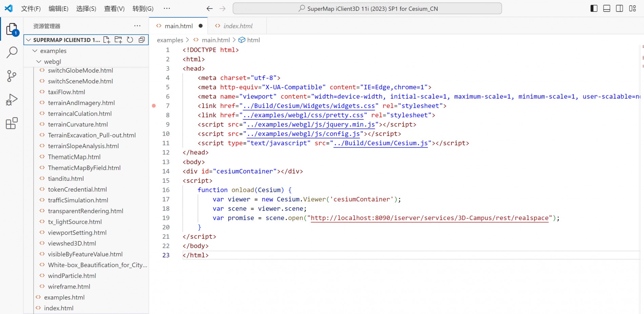
Task: Open windParticle.html file
Action: (72, 276)
